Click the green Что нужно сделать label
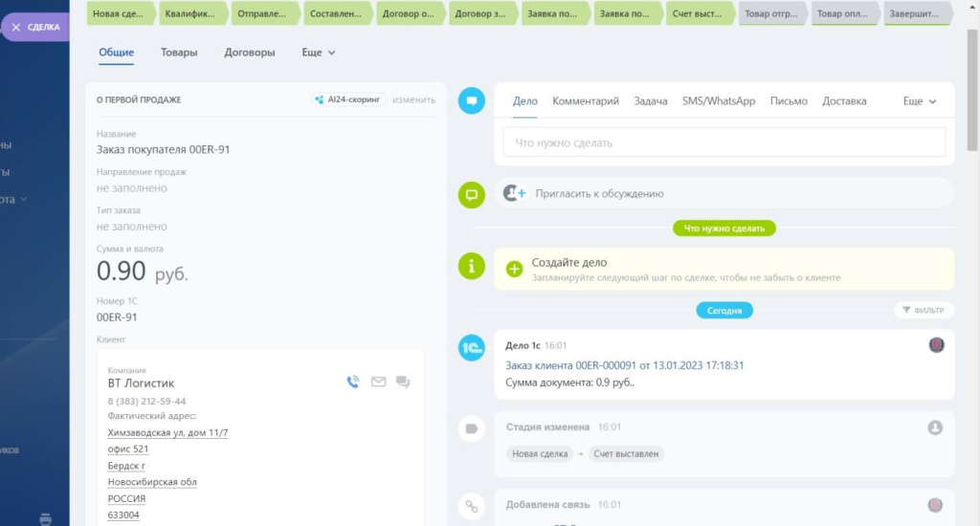The width and height of the screenshot is (980, 526). pos(724,228)
